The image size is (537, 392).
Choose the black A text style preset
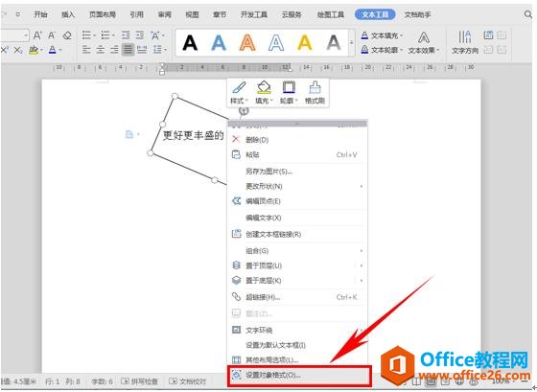tap(190, 43)
